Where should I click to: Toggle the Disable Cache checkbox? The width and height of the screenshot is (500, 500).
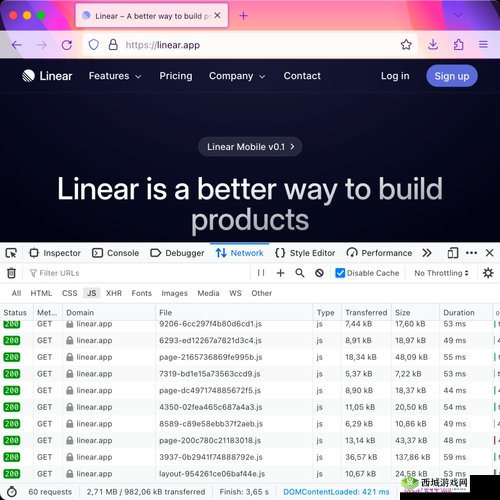(340, 273)
